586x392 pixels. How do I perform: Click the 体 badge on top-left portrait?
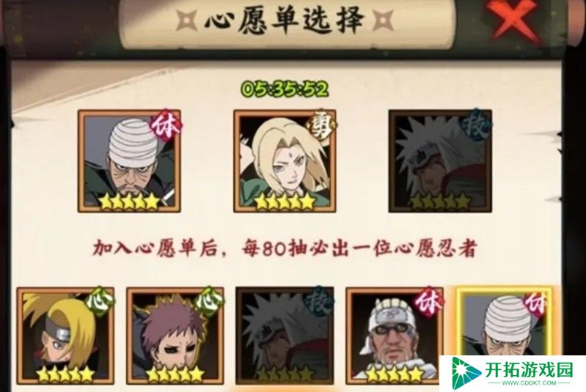[166, 126]
